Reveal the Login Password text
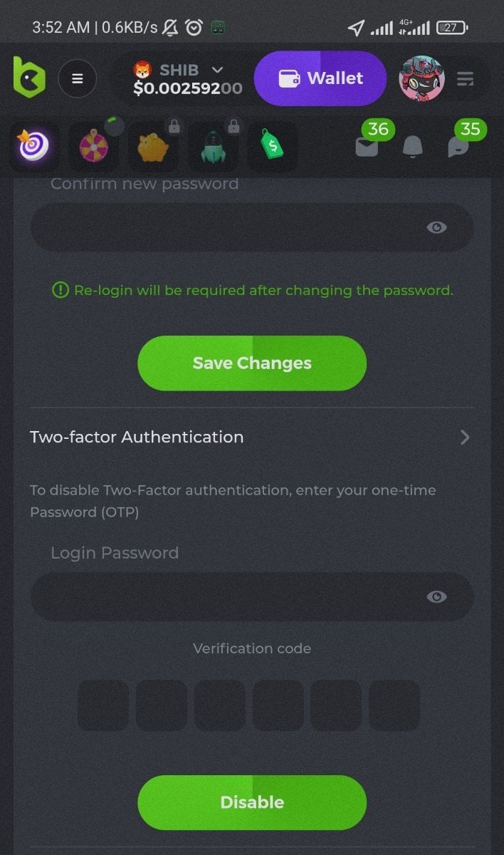 (x=436, y=596)
